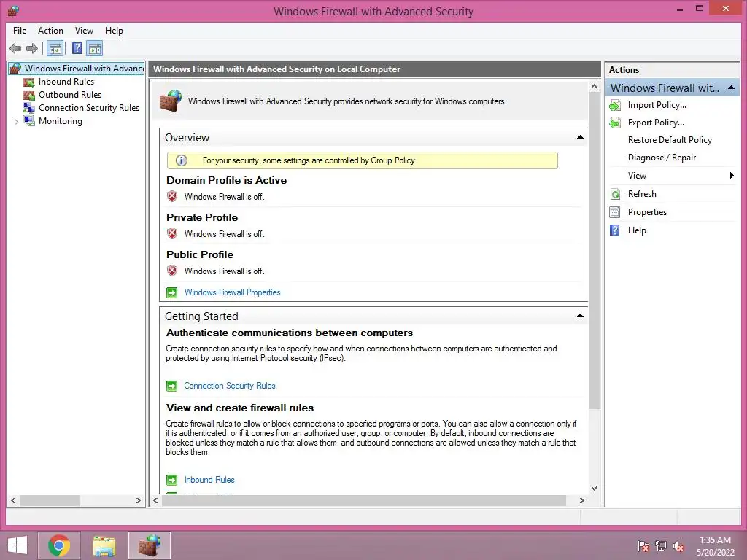Open the Windows Firewall Properties link

233,292
